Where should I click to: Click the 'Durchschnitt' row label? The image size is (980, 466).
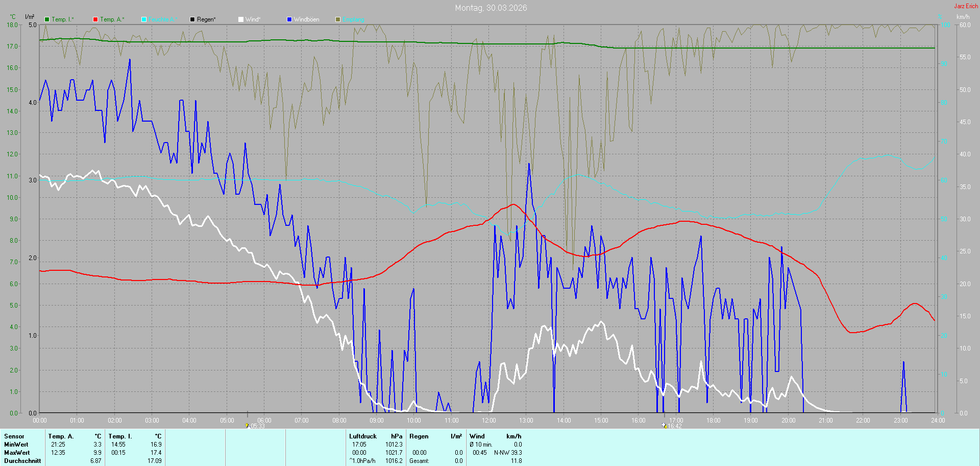click(22, 461)
